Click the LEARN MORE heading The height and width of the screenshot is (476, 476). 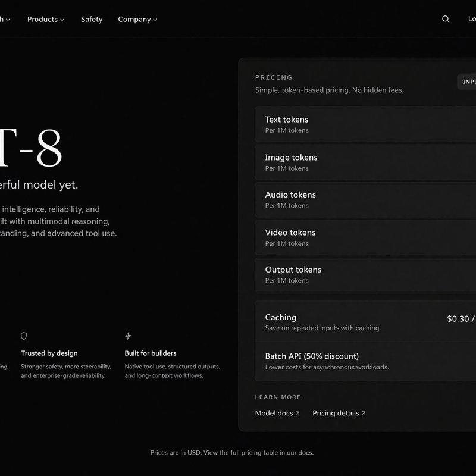pos(278,397)
